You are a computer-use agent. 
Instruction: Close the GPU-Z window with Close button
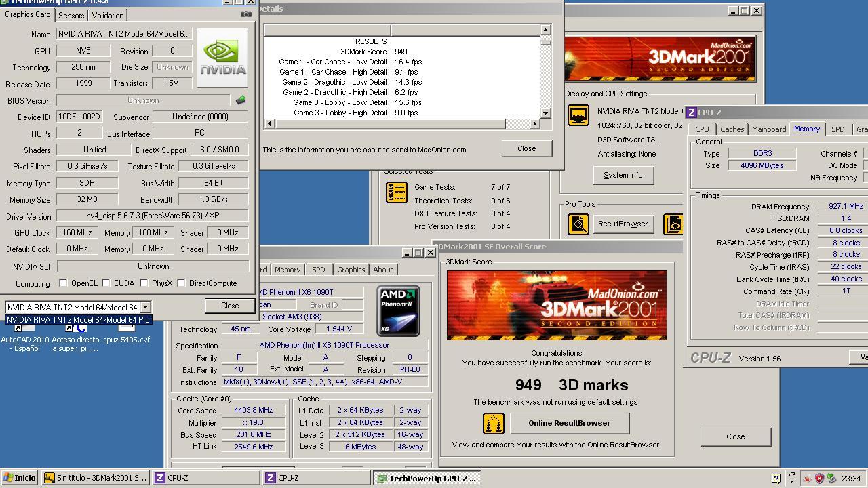(230, 306)
